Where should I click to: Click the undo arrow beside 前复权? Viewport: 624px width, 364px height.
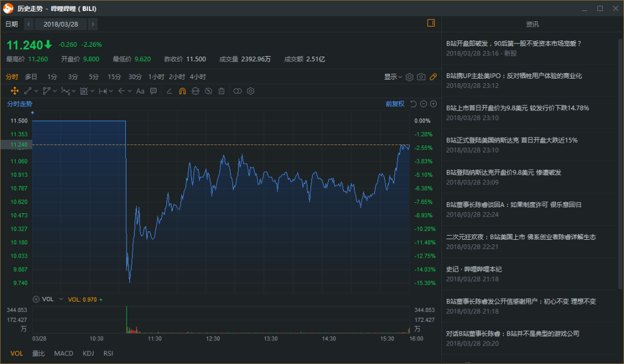point(413,104)
